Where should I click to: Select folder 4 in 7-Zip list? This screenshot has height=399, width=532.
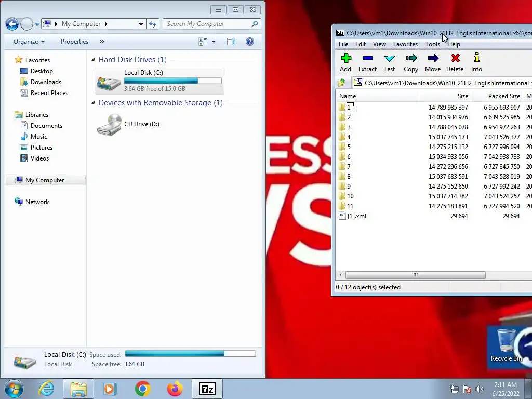point(345,137)
